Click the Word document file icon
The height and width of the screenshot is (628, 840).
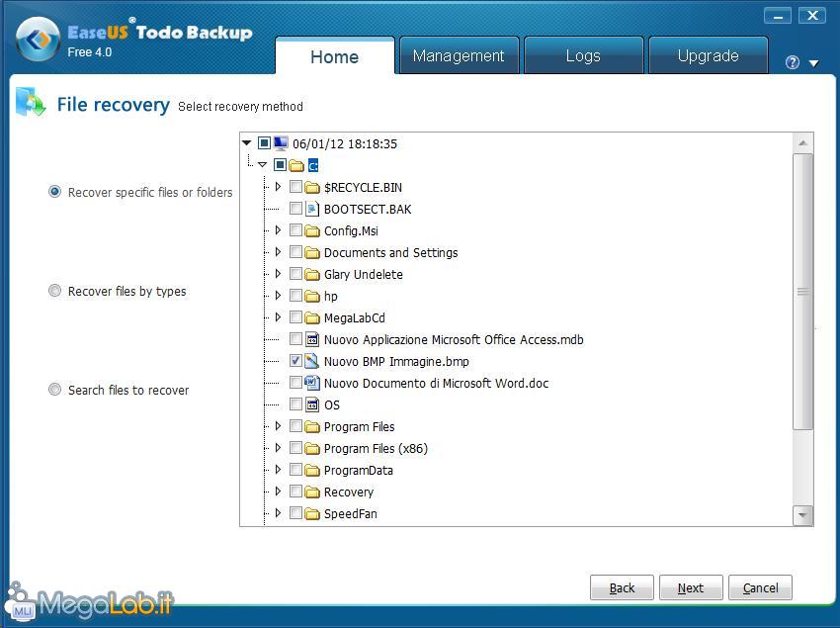[311, 383]
